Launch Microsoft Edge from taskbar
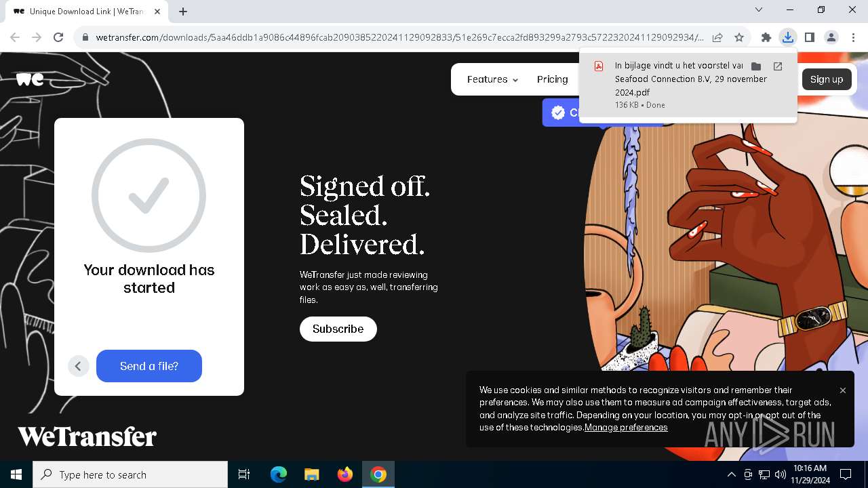This screenshot has width=868, height=488. click(x=279, y=474)
